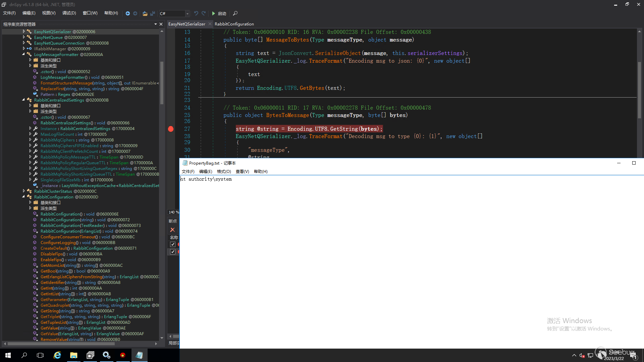Close the assembly explorer panel
644x362 pixels.
tap(161, 24)
